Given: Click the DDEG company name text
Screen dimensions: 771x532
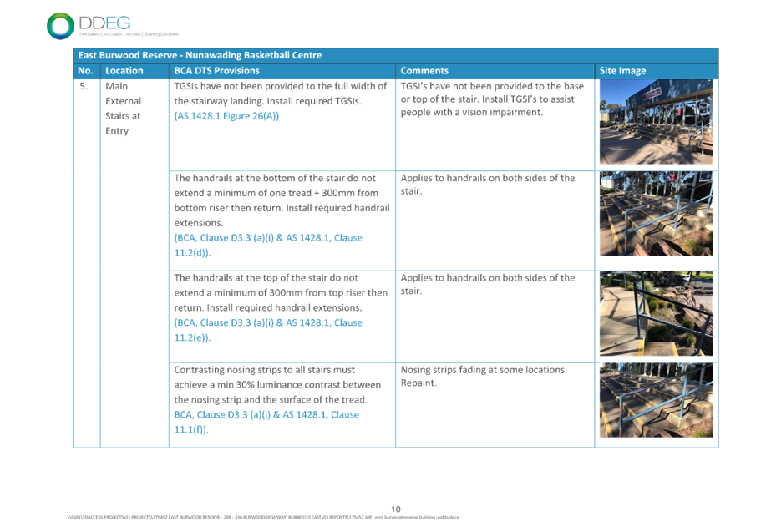Looking at the screenshot, I should 104,22.
